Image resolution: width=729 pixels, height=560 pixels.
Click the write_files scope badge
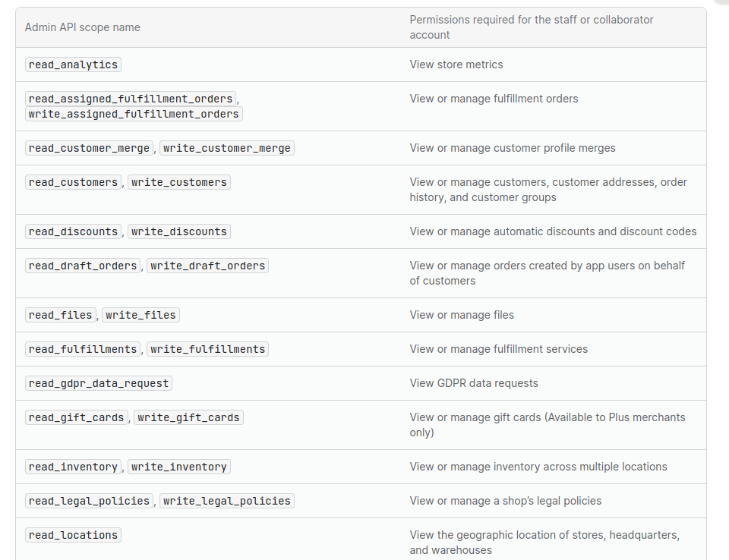pyautogui.click(x=140, y=314)
